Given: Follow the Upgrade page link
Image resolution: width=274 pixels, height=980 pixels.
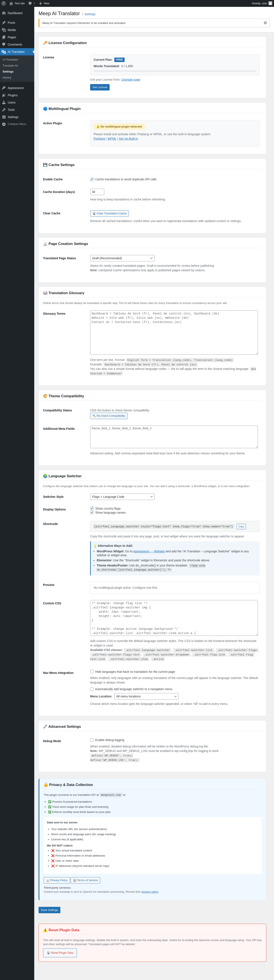Looking at the screenshot, I should point(131,80).
